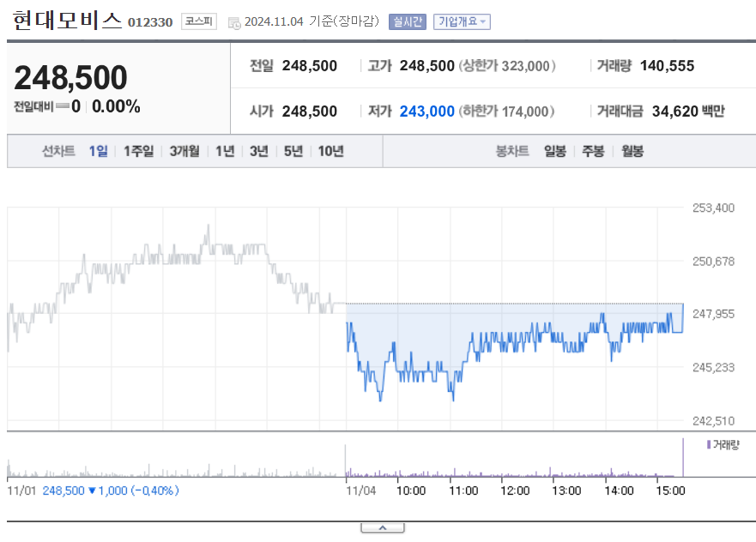The image size is (756, 542).
Task: Click the 253,400 y-axis label
Action: (714, 208)
